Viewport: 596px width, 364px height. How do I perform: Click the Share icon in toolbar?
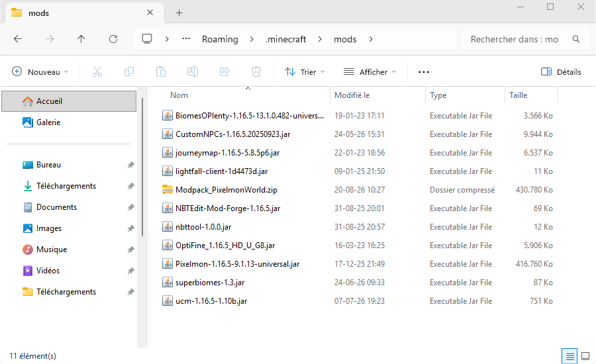(x=224, y=71)
